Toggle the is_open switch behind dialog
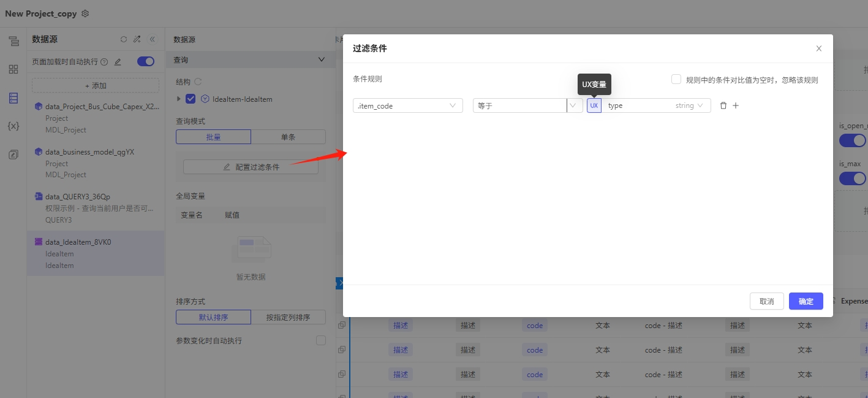868x398 pixels. pyautogui.click(x=853, y=140)
